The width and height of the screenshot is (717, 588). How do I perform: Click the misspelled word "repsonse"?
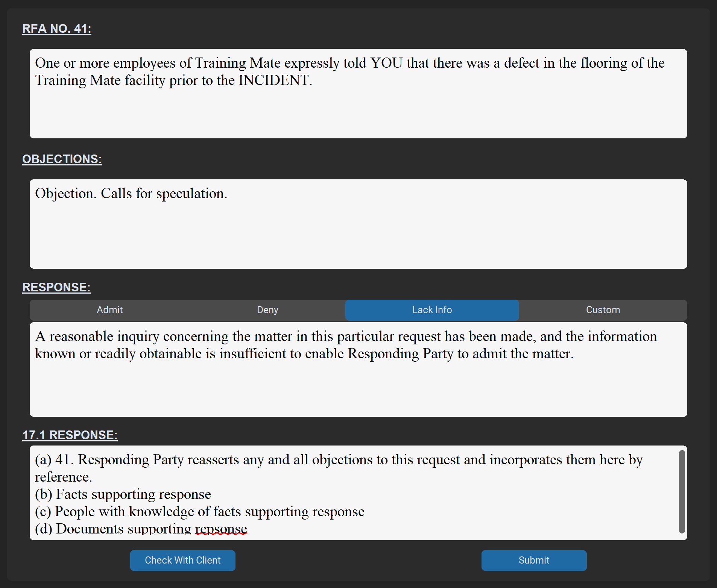tap(221, 529)
